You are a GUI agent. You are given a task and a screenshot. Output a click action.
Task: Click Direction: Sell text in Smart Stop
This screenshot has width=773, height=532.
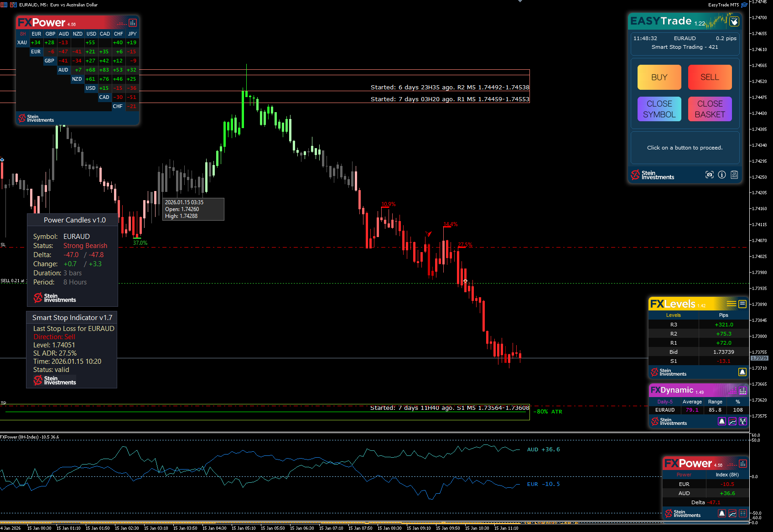click(54, 337)
